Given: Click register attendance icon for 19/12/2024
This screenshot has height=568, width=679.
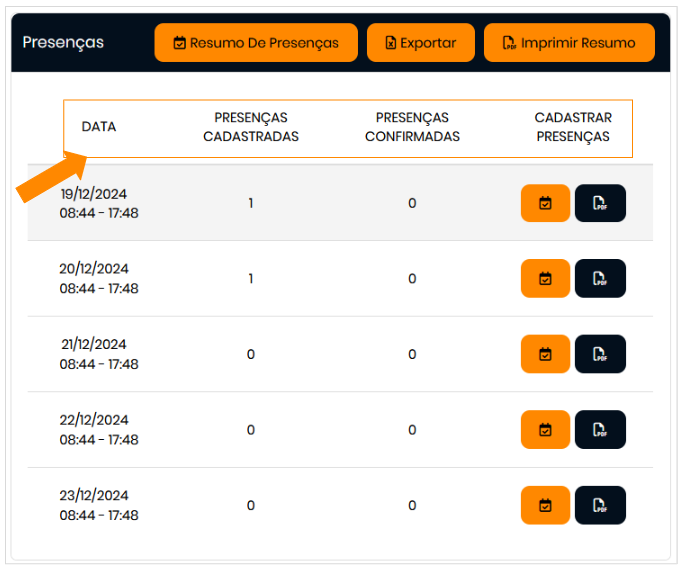Looking at the screenshot, I should coord(545,203).
